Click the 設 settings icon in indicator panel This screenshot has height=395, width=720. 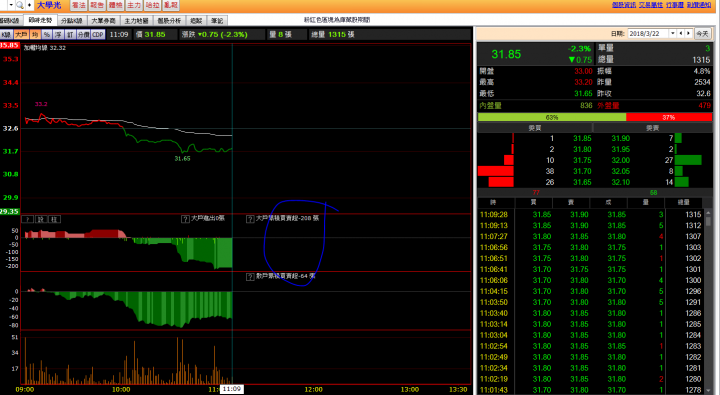[40, 219]
